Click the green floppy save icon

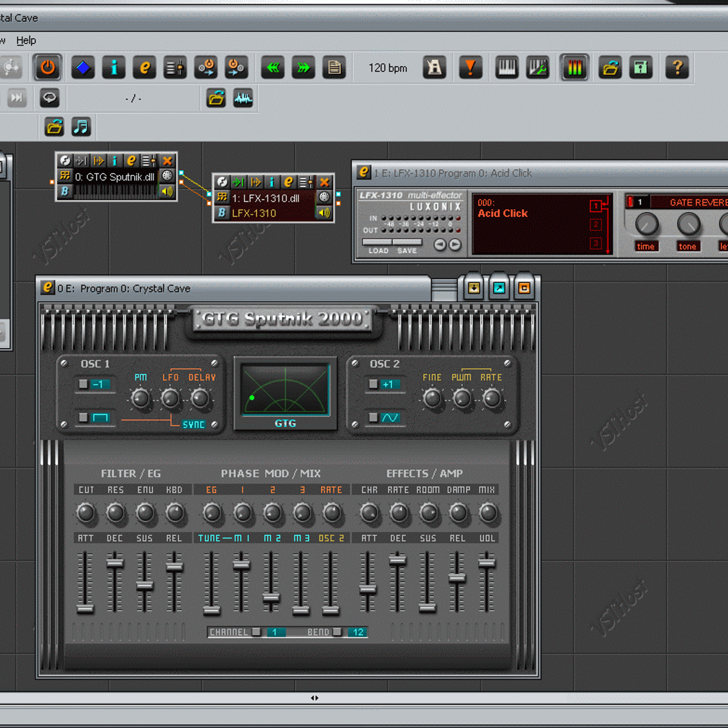click(x=641, y=68)
